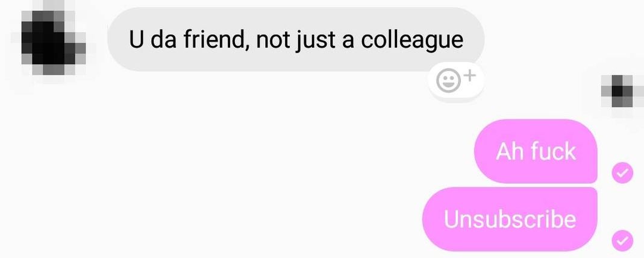Click the small seen-by avatar on the right
Screen dimensions: 644x258
click(x=622, y=91)
